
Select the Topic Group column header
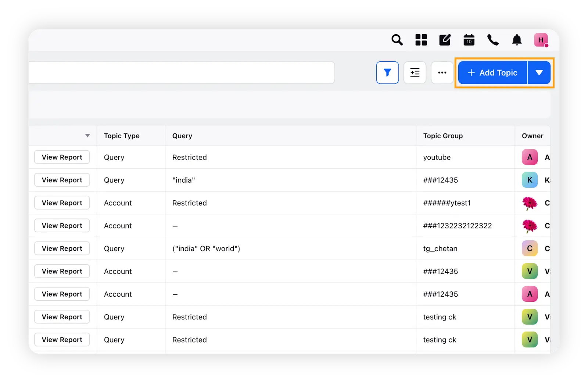(443, 136)
